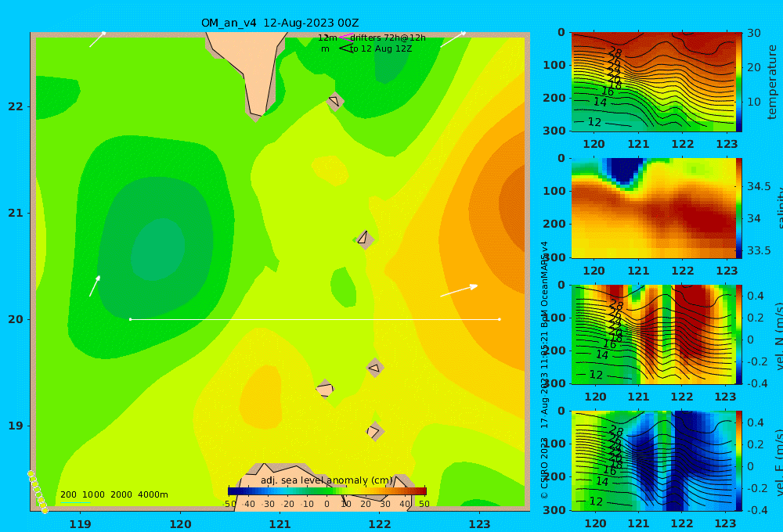783x532 pixels.
Task: Click the western endpoint of the white transect line
Action: 130,319
